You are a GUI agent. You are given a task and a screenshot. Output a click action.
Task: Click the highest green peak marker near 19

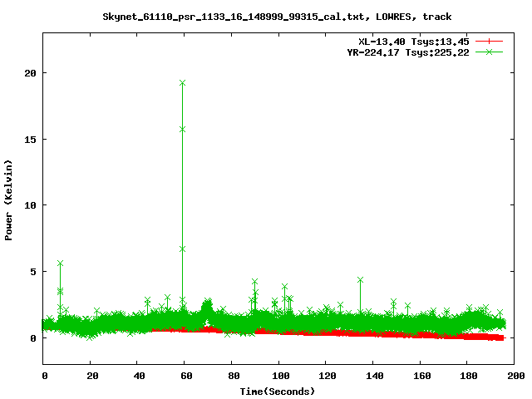pos(182,83)
